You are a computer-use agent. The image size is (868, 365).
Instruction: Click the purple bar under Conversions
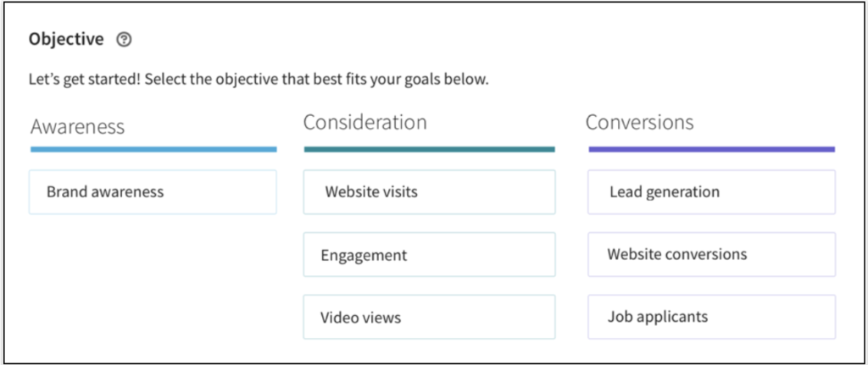point(711,149)
